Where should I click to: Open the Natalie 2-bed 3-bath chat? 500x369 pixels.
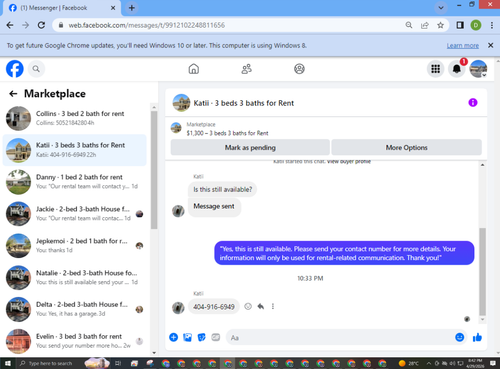(x=75, y=278)
